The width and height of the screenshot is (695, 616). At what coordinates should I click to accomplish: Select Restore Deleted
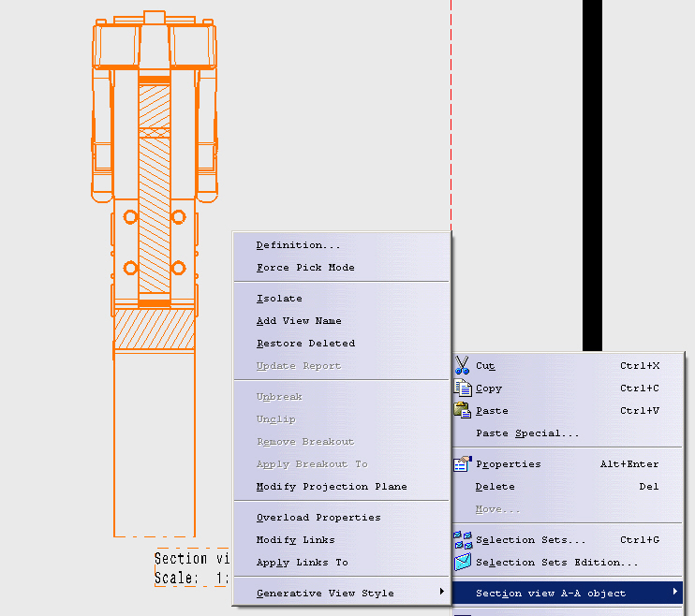coord(306,343)
